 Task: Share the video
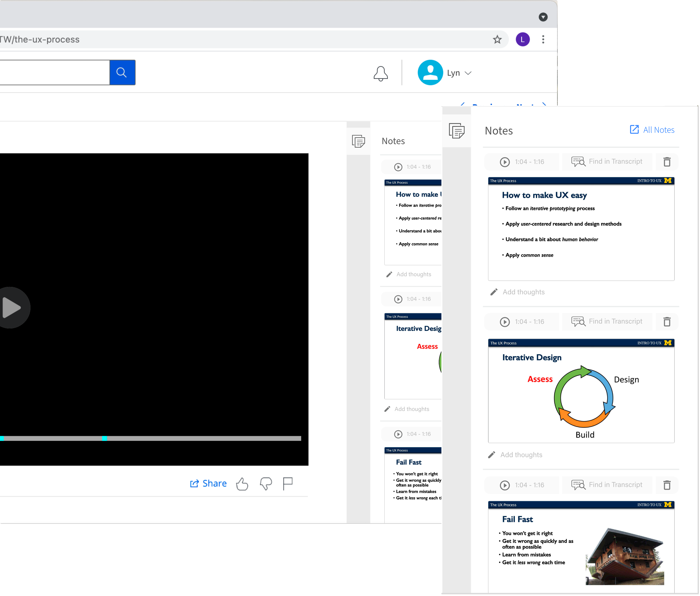coord(208,483)
